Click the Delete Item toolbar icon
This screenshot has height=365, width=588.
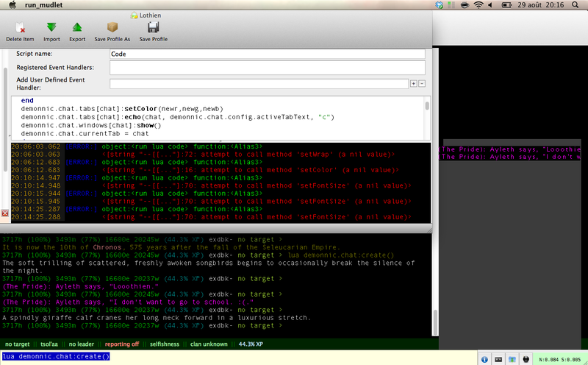click(20, 28)
